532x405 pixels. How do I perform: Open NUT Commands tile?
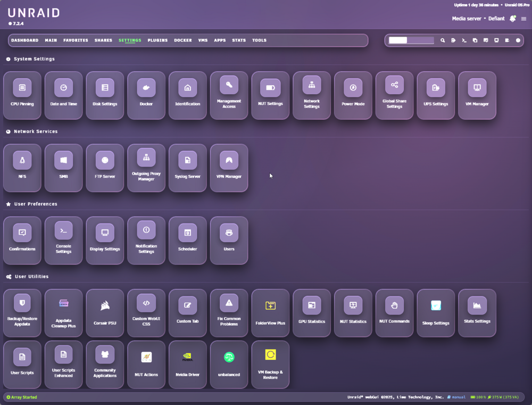click(x=395, y=313)
